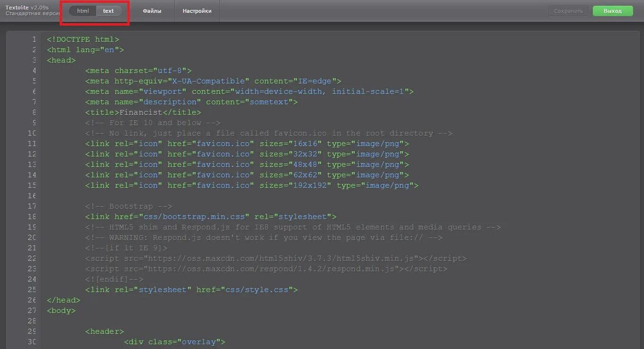Screen dimensions: 644x349
Task: Click the html lang="en" line
Action: [85, 50]
